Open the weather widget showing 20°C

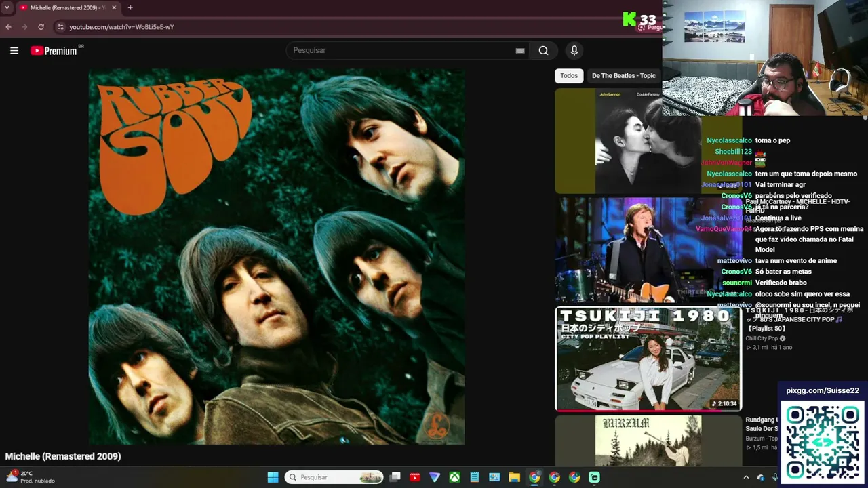(x=29, y=477)
